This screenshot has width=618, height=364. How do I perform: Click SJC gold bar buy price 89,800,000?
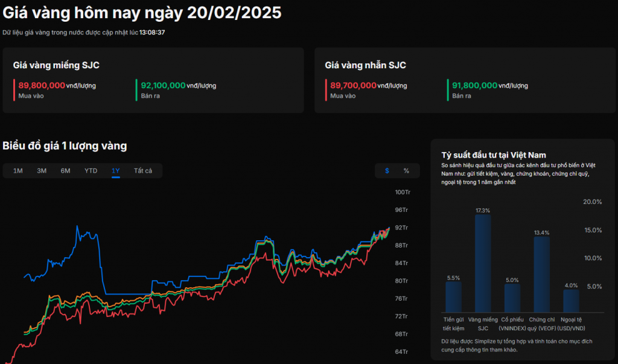[x=42, y=86]
